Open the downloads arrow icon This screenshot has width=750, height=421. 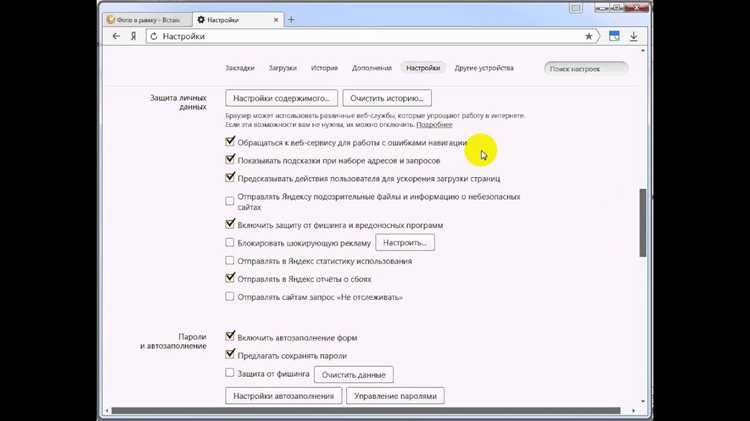pyautogui.click(x=634, y=36)
